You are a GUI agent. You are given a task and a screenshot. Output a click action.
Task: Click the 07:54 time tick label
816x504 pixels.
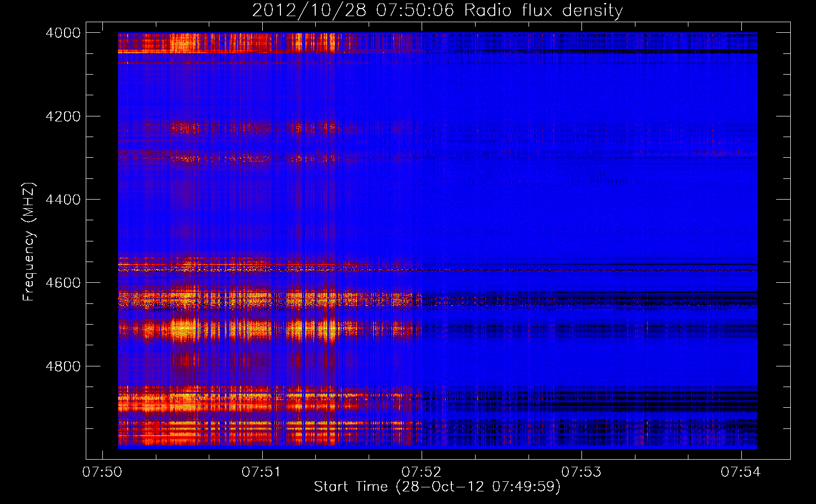click(x=741, y=472)
